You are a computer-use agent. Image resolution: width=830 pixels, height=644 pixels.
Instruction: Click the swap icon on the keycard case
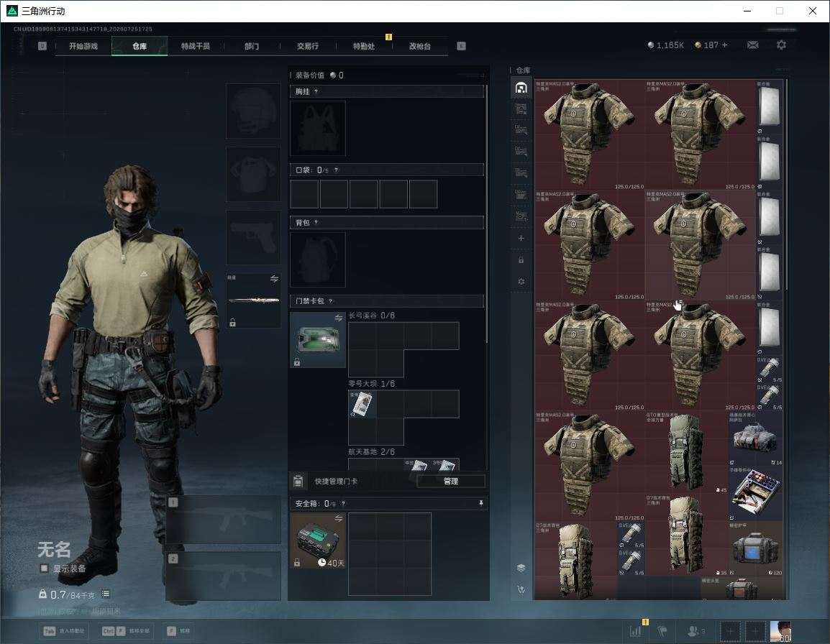point(338,318)
